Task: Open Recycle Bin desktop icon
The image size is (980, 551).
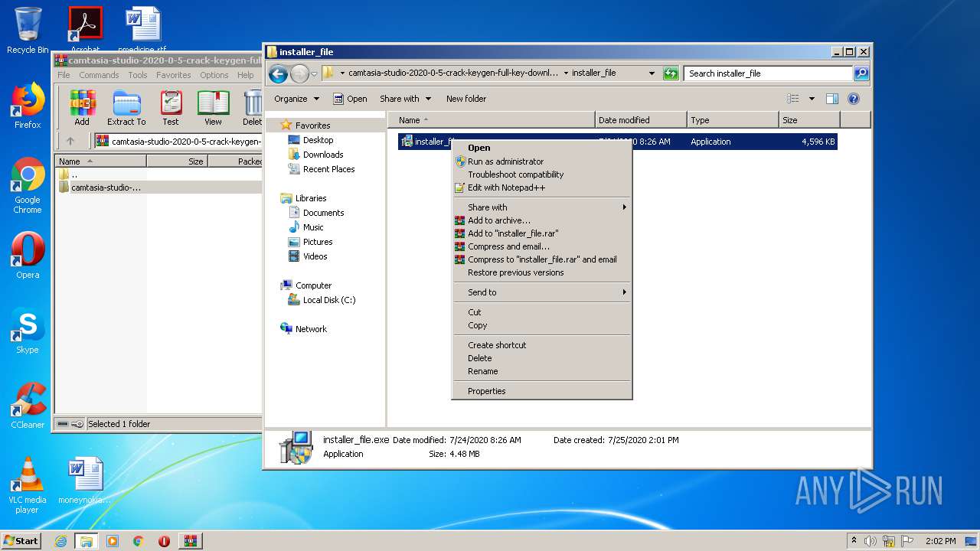Action: pyautogui.click(x=28, y=31)
